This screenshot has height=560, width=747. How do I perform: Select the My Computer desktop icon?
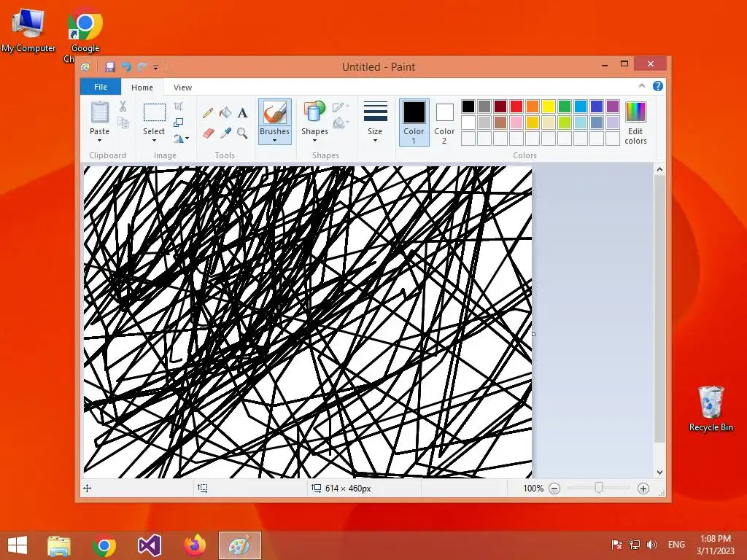click(28, 30)
